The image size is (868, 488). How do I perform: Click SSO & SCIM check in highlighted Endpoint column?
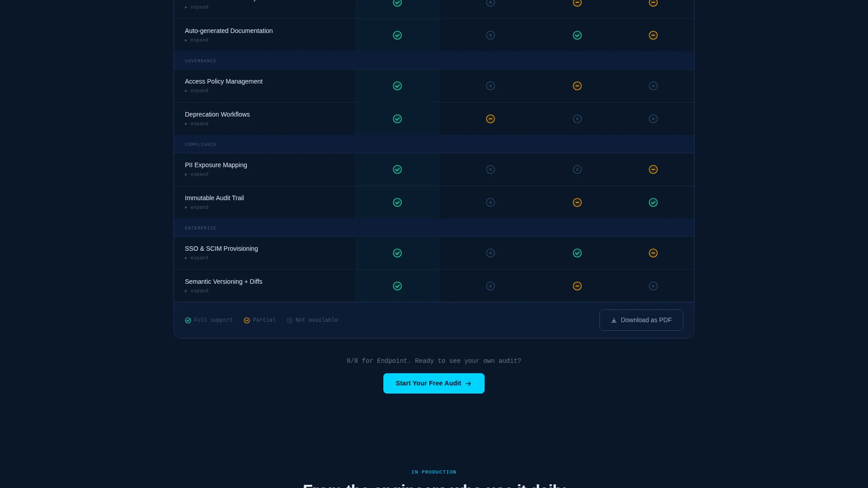[x=397, y=253]
